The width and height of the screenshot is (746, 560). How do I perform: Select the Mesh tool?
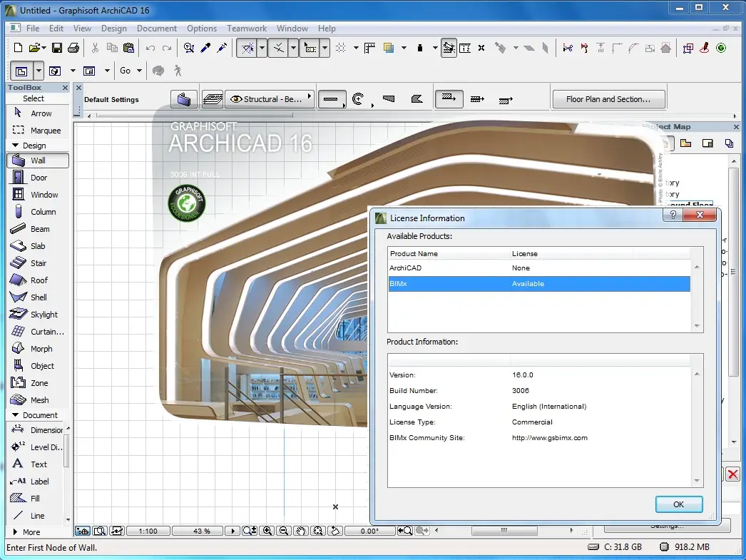tap(38, 400)
